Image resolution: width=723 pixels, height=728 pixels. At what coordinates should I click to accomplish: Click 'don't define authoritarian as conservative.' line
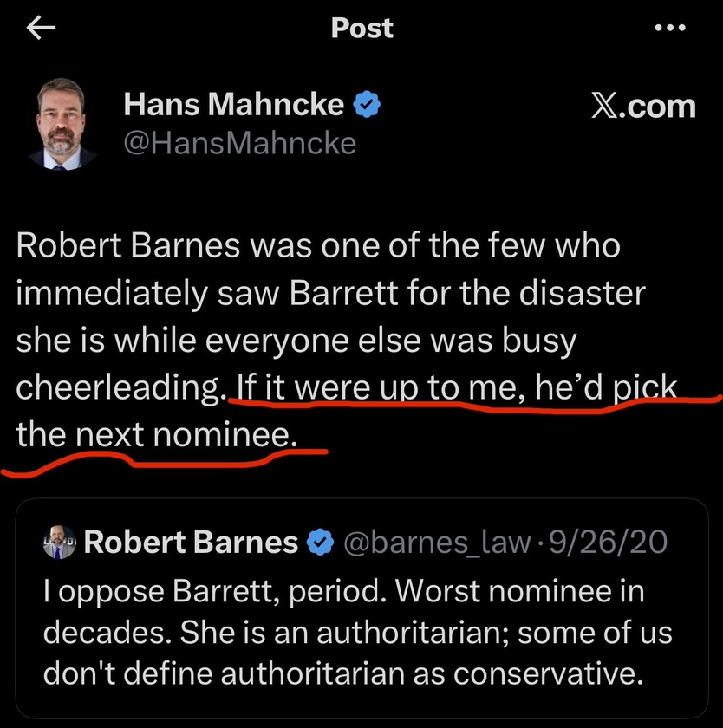click(343, 673)
